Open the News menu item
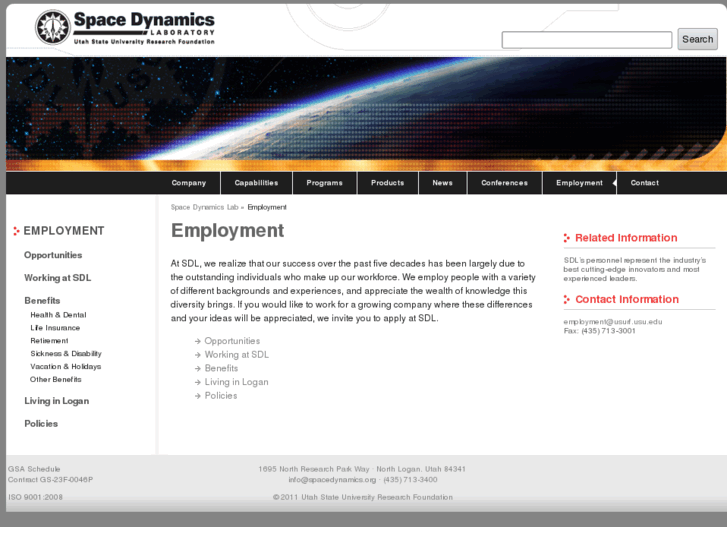Image resolution: width=727 pixels, height=545 pixels. [442, 183]
